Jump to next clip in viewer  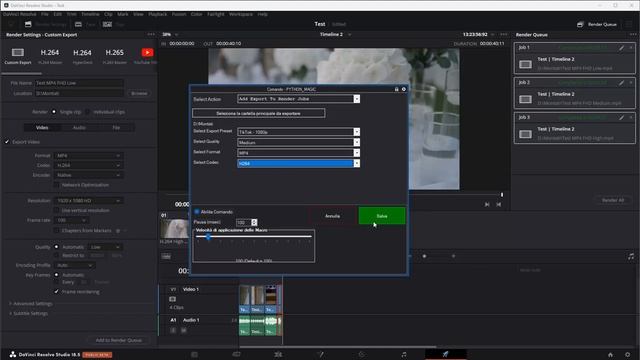pos(487,204)
